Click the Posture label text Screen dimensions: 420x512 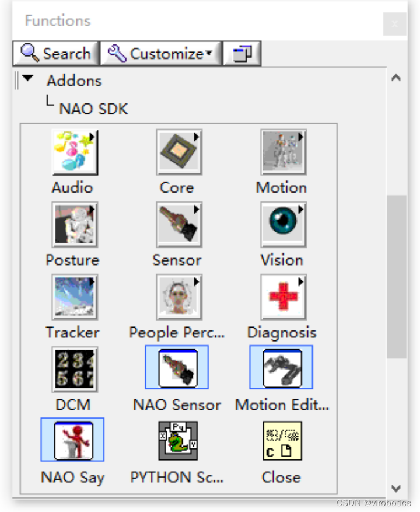[x=72, y=260]
